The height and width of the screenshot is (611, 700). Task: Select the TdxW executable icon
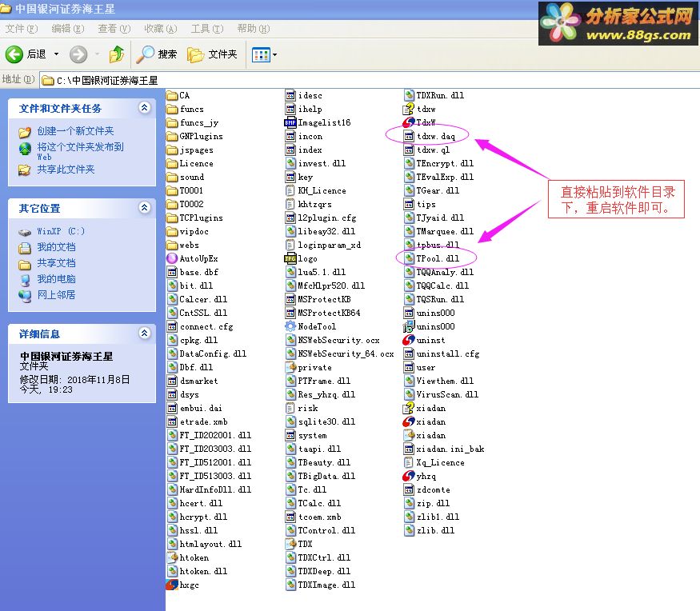(x=409, y=122)
